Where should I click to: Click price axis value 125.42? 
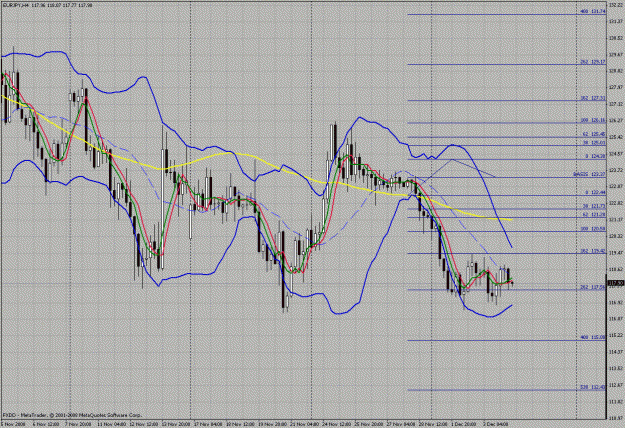(x=616, y=137)
